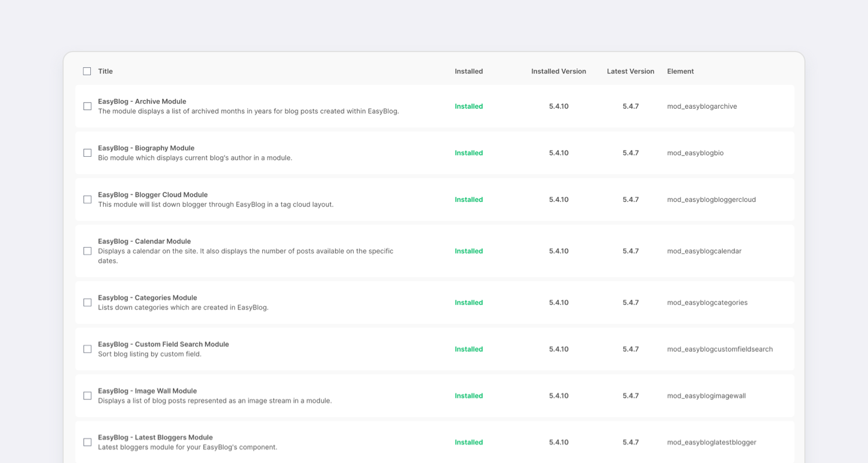Screen dimensions: 868x463
Task: Click the Element column header
Action: (680, 71)
